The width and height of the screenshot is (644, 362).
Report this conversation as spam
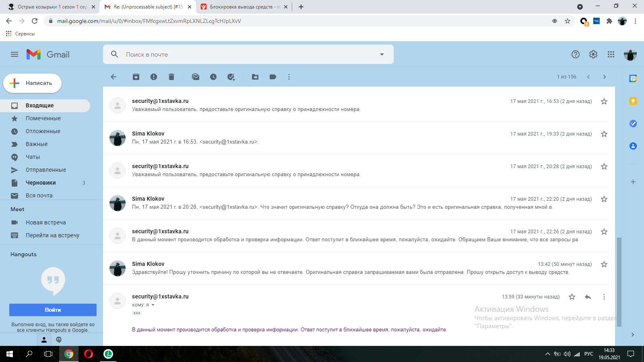154,77
